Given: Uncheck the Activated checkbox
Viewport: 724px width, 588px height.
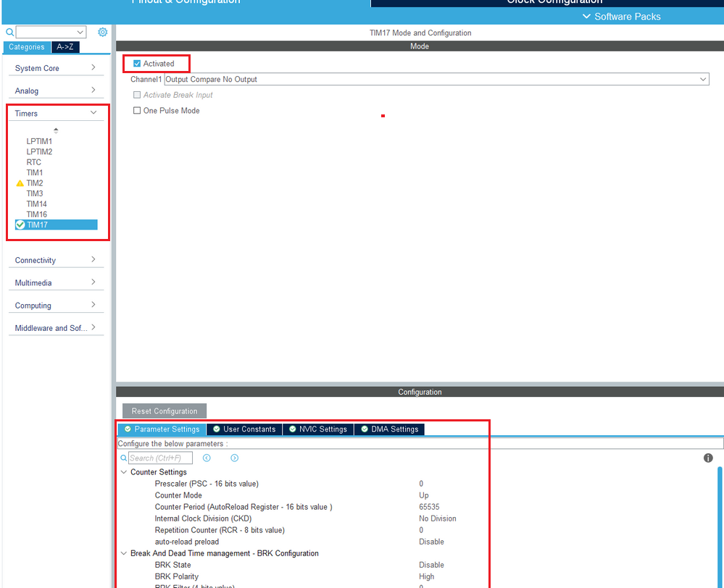Looking at the screenshot, I should [x=137, y=64].
